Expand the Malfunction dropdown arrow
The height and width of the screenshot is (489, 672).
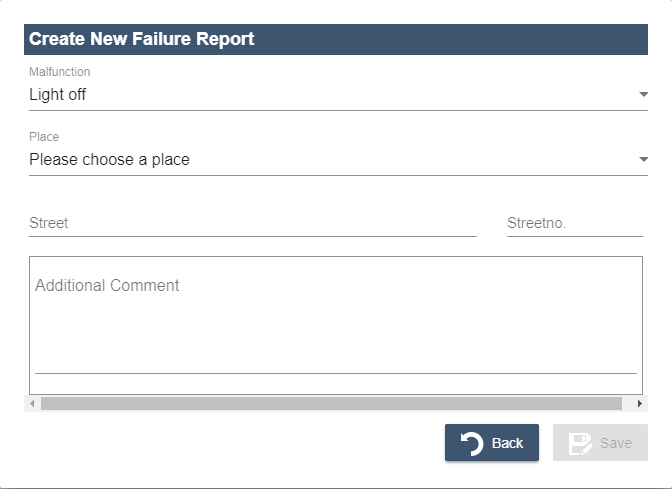(x=643, y=95)
